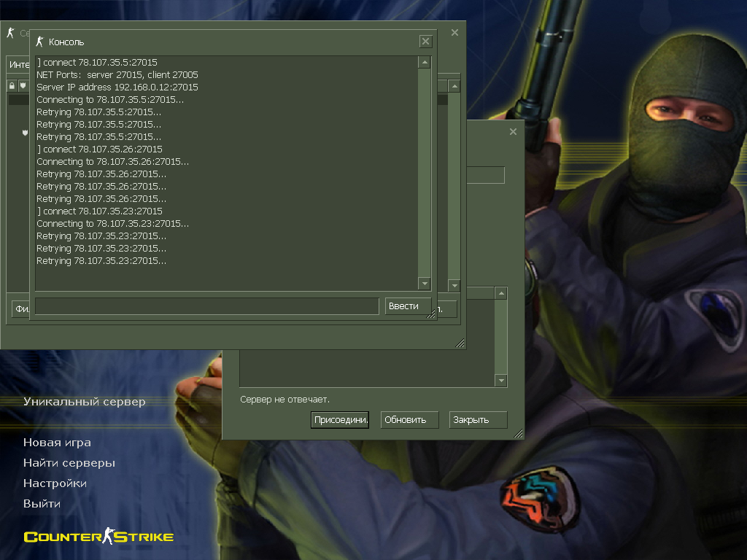This screenshot has width=747, height=560.
Task: Click the server info player list scroll-up arrow
Action: click(x=501, y=294)
